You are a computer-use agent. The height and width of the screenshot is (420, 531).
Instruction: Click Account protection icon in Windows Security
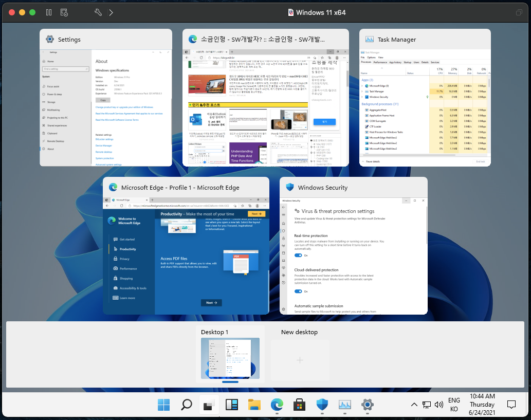pyautogui.click(x=283, y=239)
